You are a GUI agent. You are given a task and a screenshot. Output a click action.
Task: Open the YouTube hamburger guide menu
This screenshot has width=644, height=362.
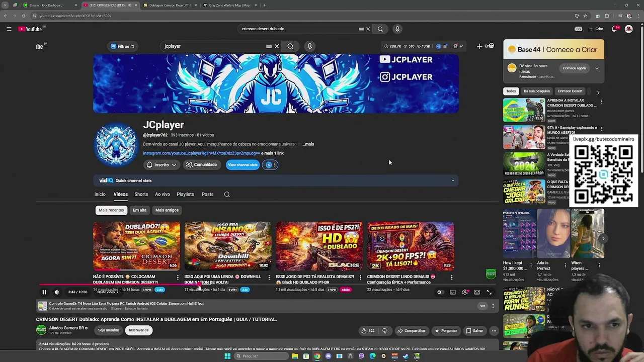coord(9,29)
